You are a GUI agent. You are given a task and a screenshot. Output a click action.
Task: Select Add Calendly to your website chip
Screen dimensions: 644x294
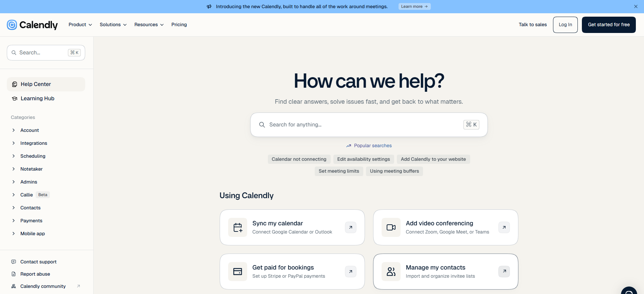point(434,159)
